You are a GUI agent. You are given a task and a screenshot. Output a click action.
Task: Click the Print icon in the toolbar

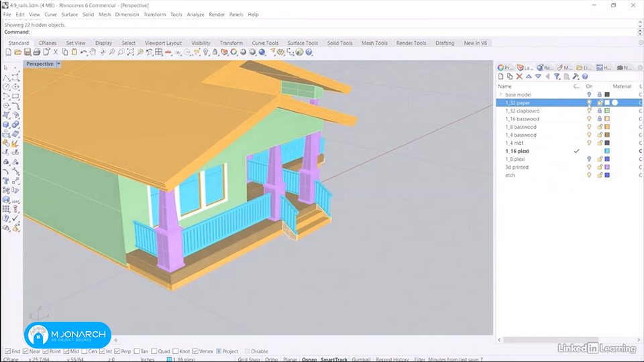36,52
